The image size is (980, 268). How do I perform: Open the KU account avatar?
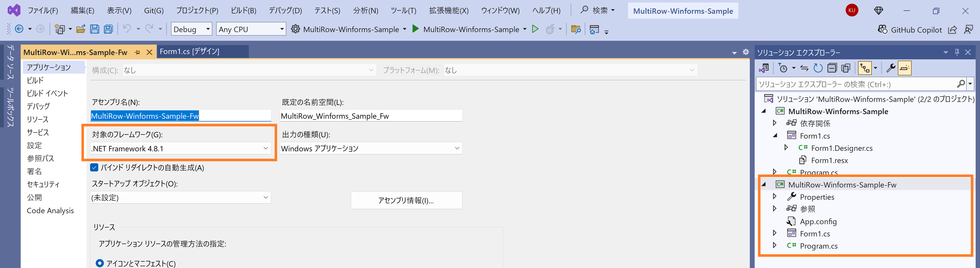point(852,10)
